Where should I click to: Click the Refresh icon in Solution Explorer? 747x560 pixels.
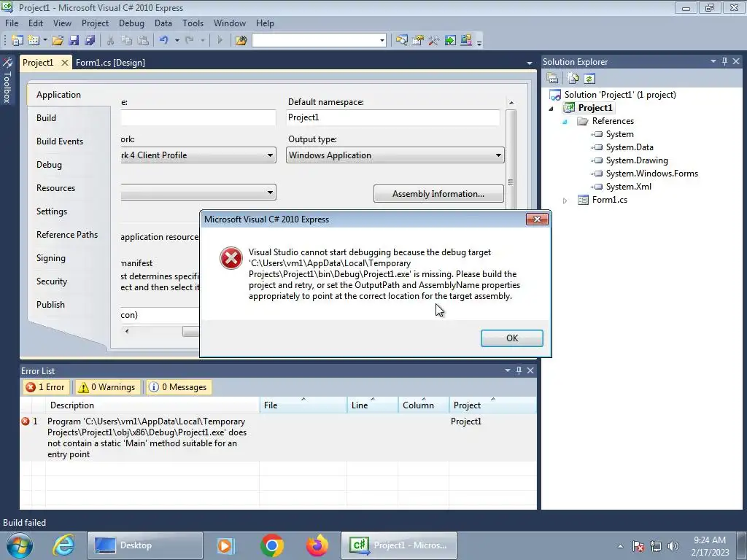click(x=589, y=79)
